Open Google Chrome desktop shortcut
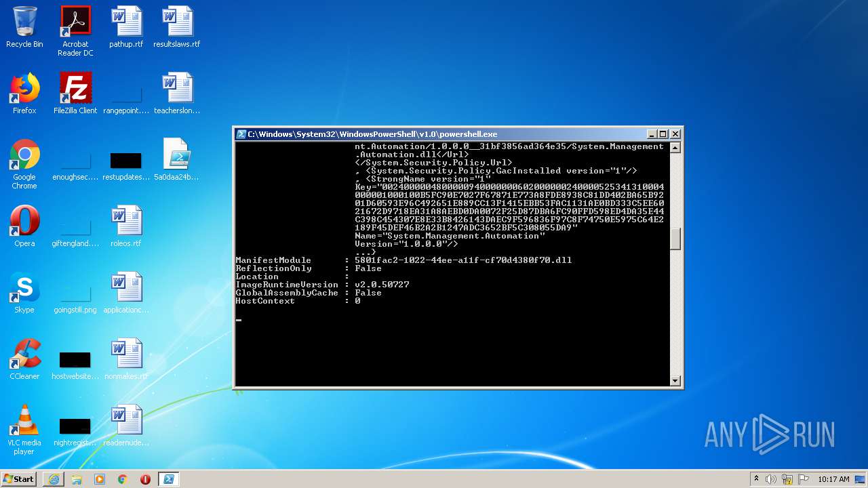 pos(24,164)
